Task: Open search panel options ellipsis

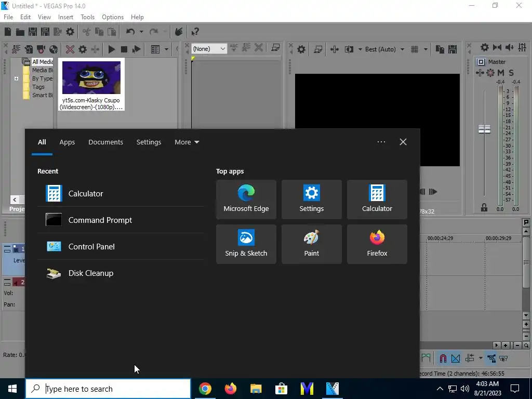Action: click(381, 142)
